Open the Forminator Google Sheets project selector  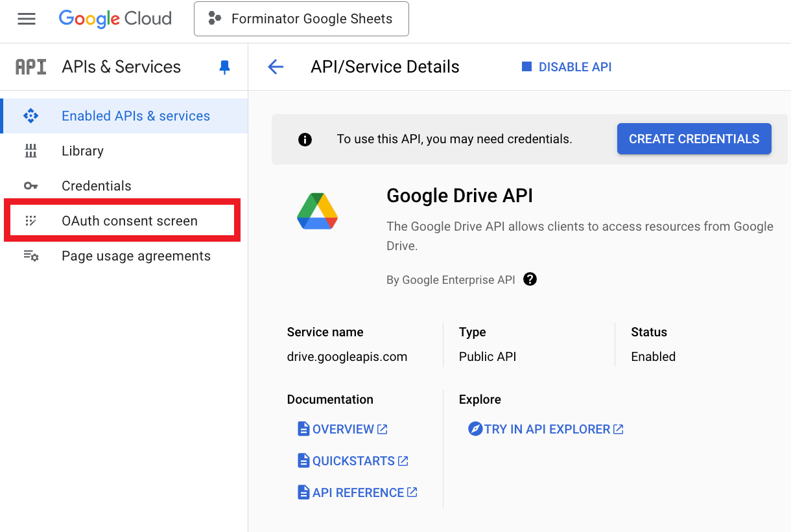click(x=301, y=19)
